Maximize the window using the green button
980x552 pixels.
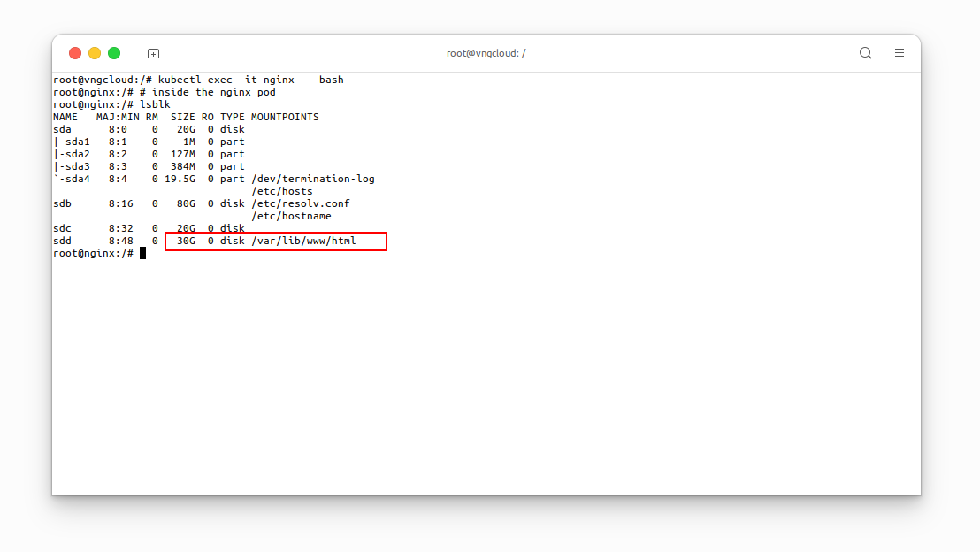tap(114, 53)
